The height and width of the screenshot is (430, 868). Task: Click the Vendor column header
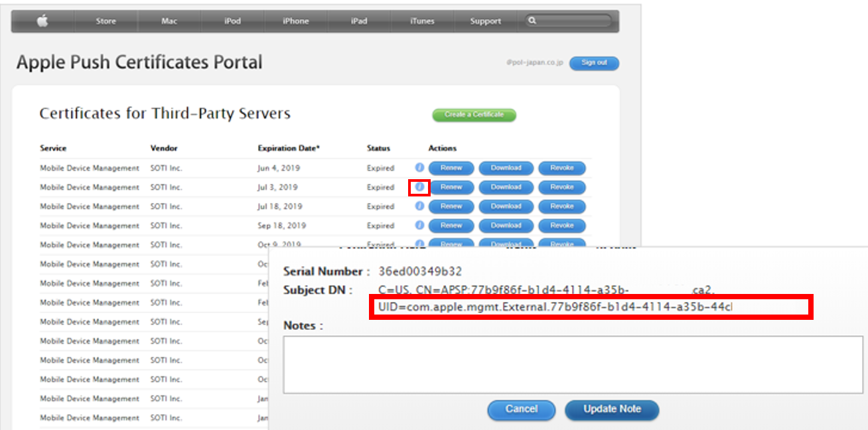(164, 148)
